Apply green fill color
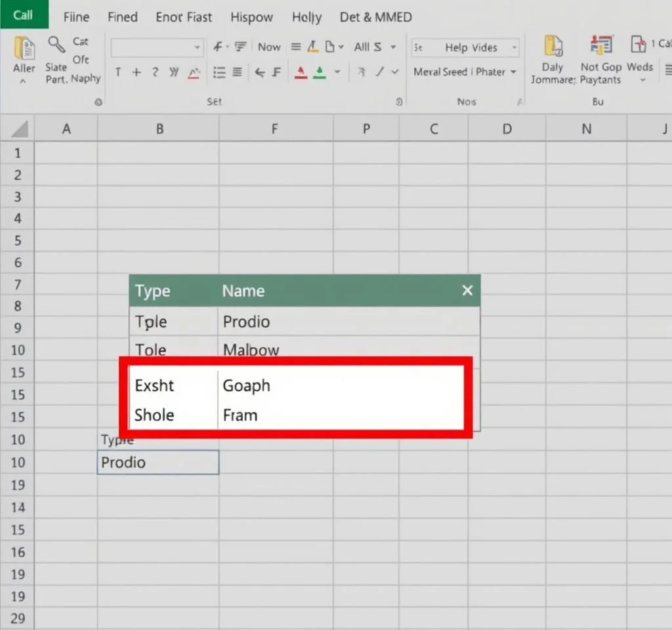 (x=321, y=72)
